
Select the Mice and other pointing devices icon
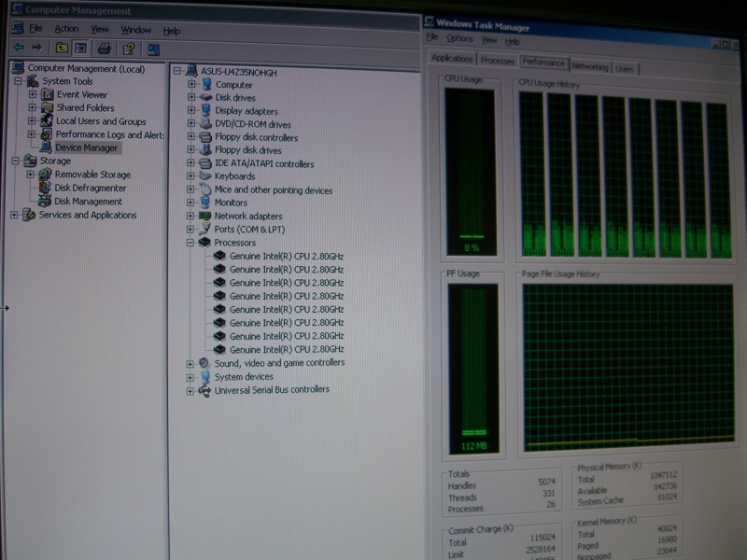tap(205, 189)
